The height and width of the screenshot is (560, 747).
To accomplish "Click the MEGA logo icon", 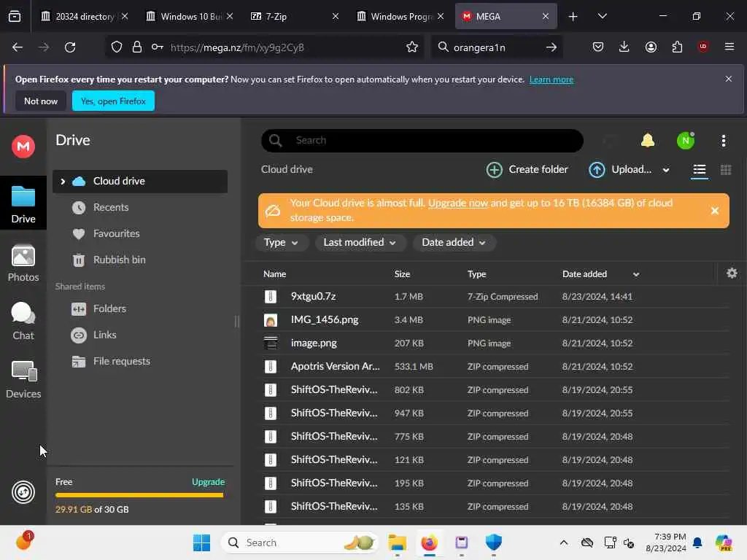I will pyautogui.click(x=23, y=146).
